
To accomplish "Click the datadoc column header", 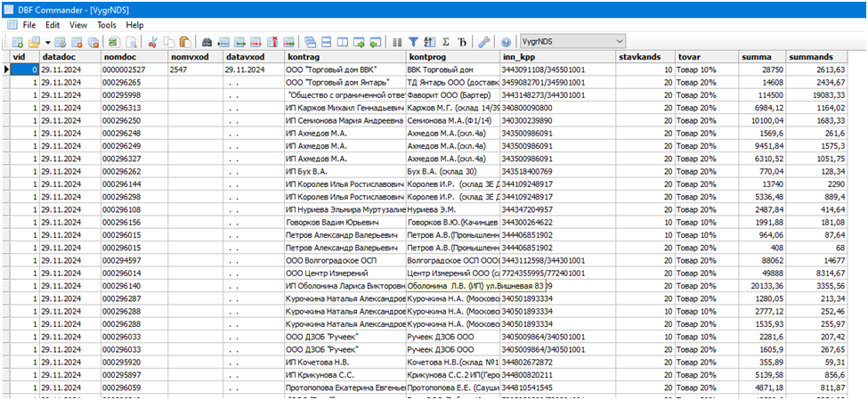I will (69, 56).
